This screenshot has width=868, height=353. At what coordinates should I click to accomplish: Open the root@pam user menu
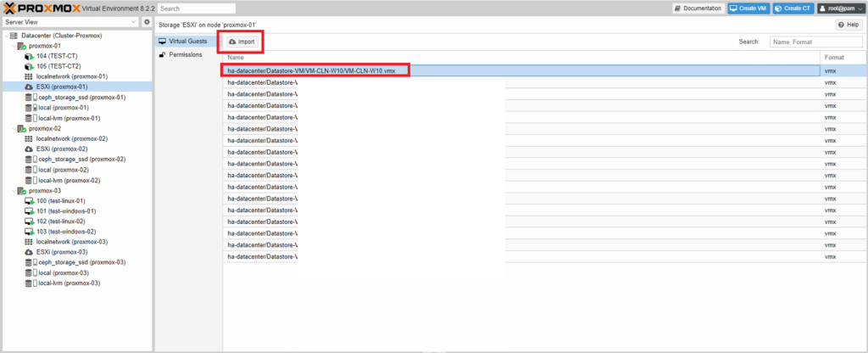click(842, 8)
